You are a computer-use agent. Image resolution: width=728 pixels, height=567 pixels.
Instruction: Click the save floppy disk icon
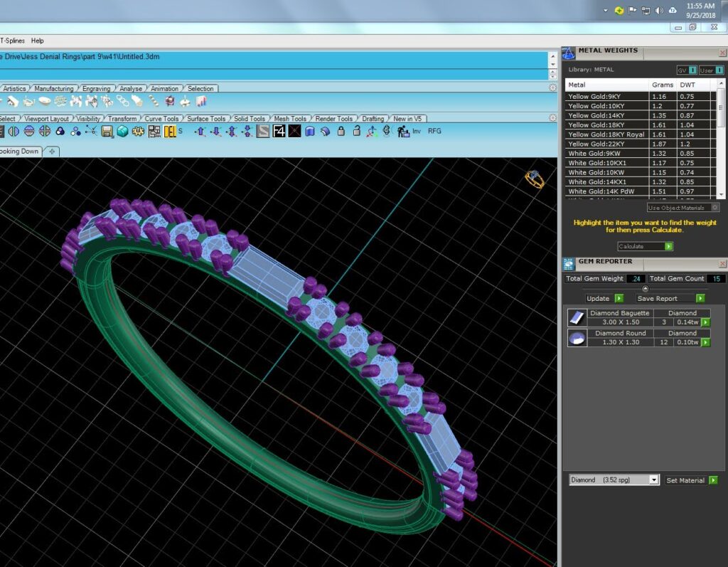(107, 132)
